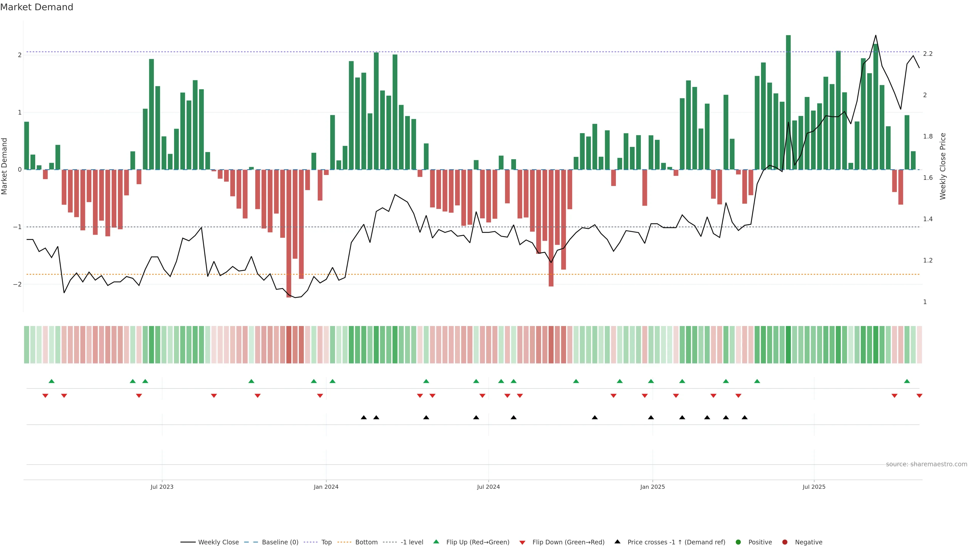Toggle the -1 level legend entry
Image resolution: width=980 pixels, height=551 pixels.
pos(412,542)
